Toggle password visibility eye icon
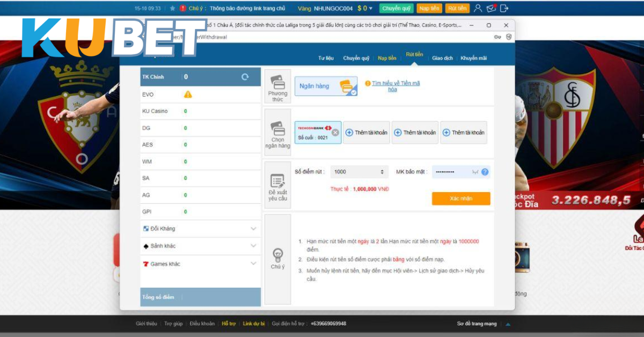The width and height of the screenshot is (644, 337). pyautogui.click(x=475, y=172)
